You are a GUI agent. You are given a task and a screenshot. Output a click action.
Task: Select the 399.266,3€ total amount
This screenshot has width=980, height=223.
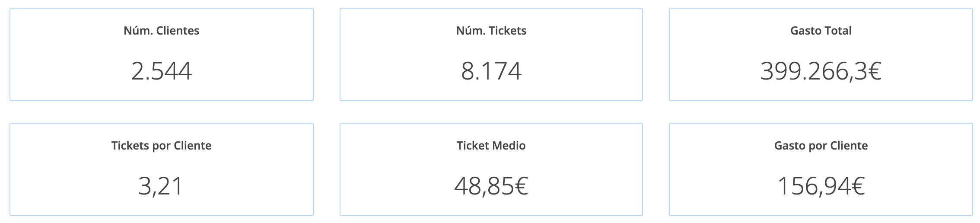(x=821, y=71)
